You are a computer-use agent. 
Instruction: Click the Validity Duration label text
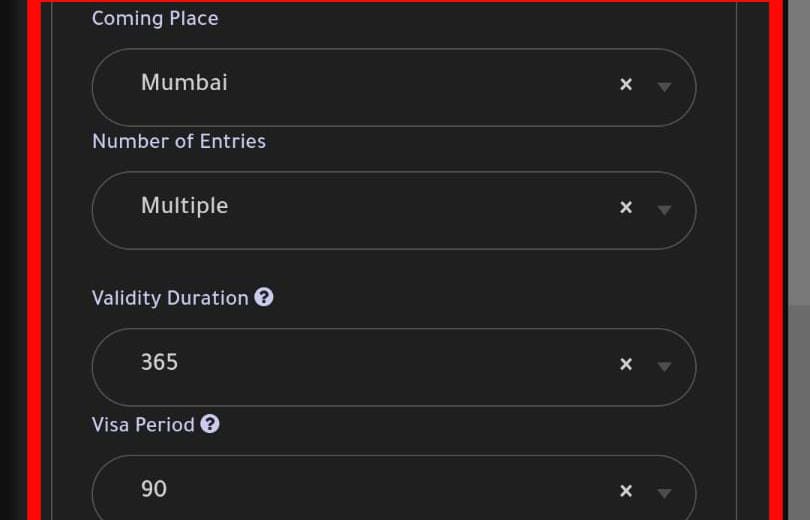click(x=170, y=298)
